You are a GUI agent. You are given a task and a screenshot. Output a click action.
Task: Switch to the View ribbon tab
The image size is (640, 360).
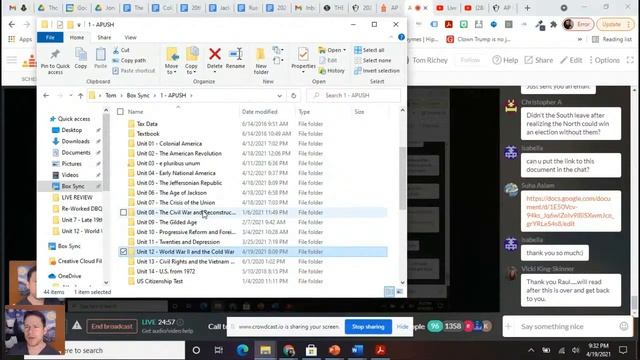131,37
